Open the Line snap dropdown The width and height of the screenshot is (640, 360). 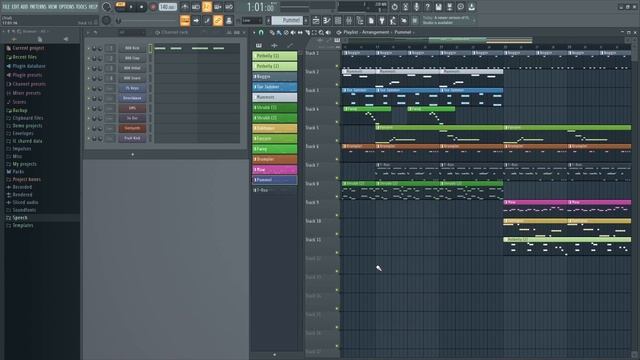(252, 20)
